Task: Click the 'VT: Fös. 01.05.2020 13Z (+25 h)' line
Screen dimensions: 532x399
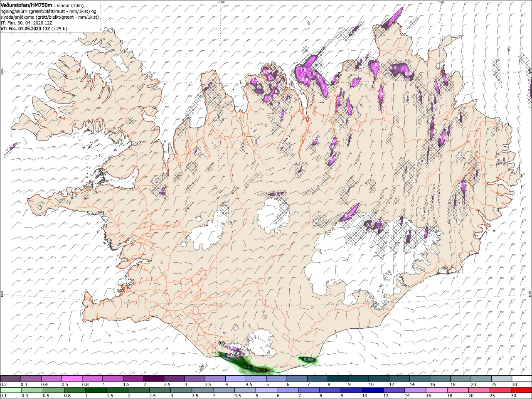Action: (34, 29)
